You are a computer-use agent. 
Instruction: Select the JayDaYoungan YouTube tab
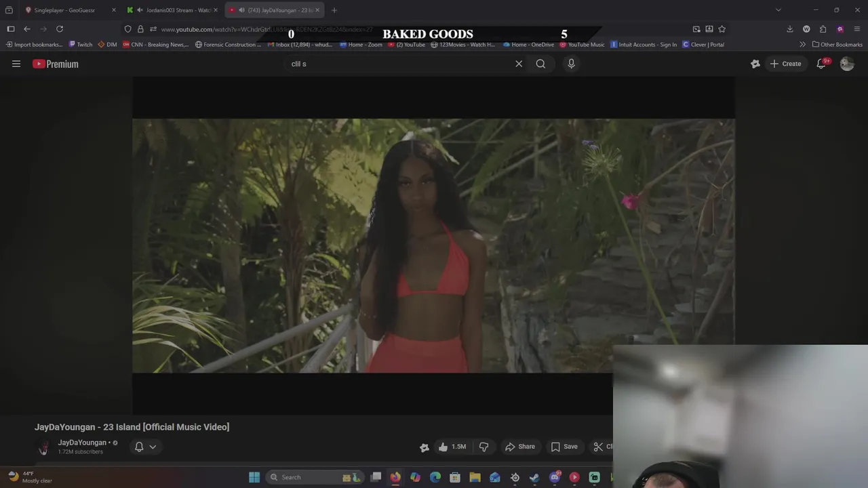[275, 10]
